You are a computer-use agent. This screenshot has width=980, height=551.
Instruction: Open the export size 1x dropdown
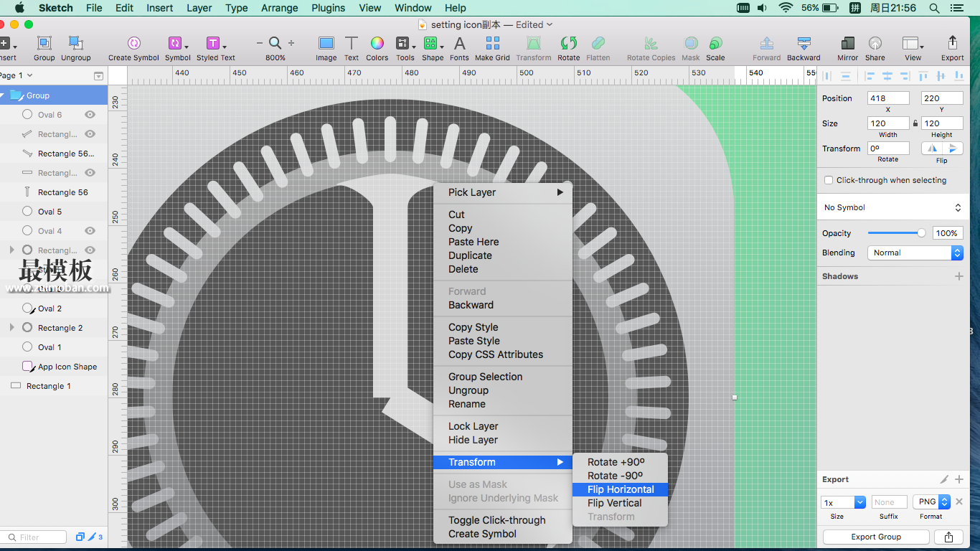[843, 502]
